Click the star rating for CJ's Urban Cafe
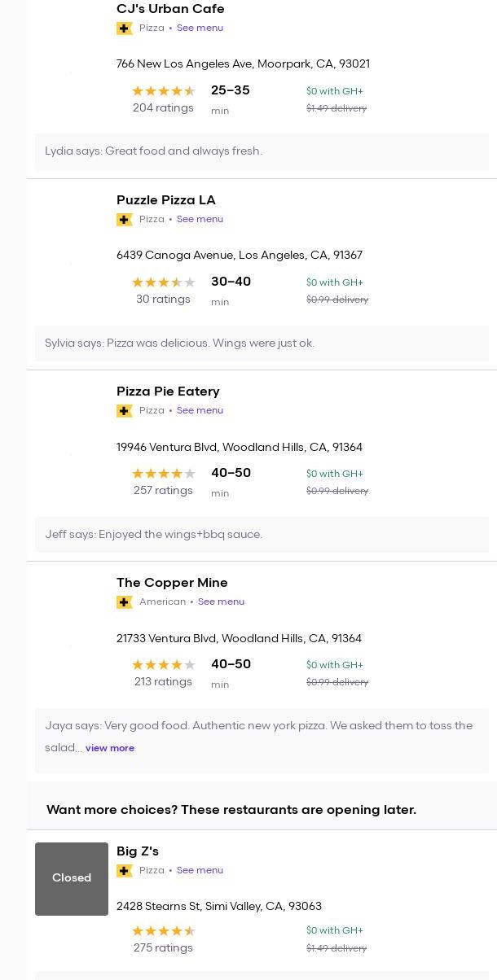Screen dimensions: 497x980 (164, 91)
